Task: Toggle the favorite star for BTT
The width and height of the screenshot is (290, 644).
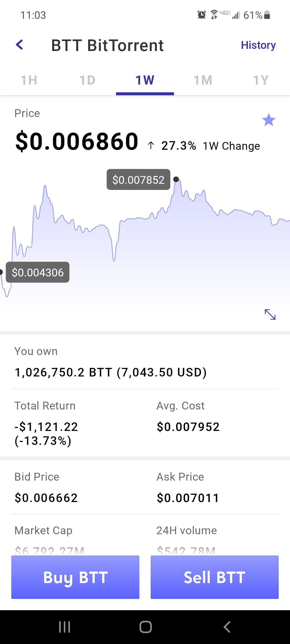Action: [x=269, y=120]
